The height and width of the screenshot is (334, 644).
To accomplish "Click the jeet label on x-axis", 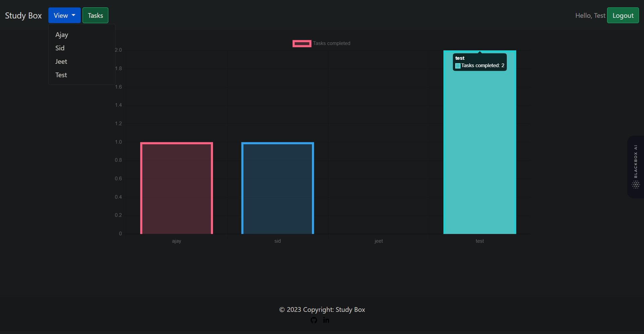I will click(x=379, y=241).
